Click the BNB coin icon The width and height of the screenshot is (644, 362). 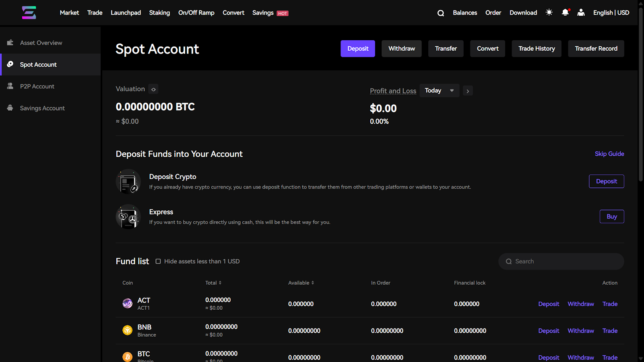[x=127, y=331]
